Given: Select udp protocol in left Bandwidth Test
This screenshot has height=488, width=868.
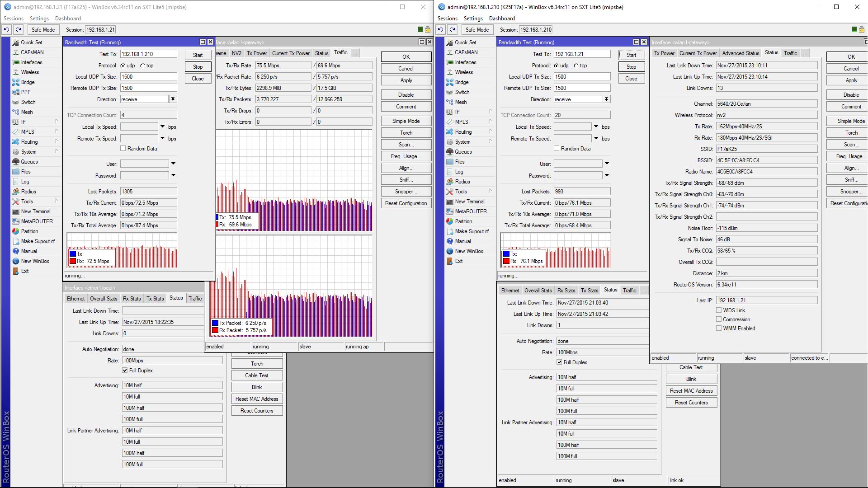Looking at the screenshot, I should [123, 66].
